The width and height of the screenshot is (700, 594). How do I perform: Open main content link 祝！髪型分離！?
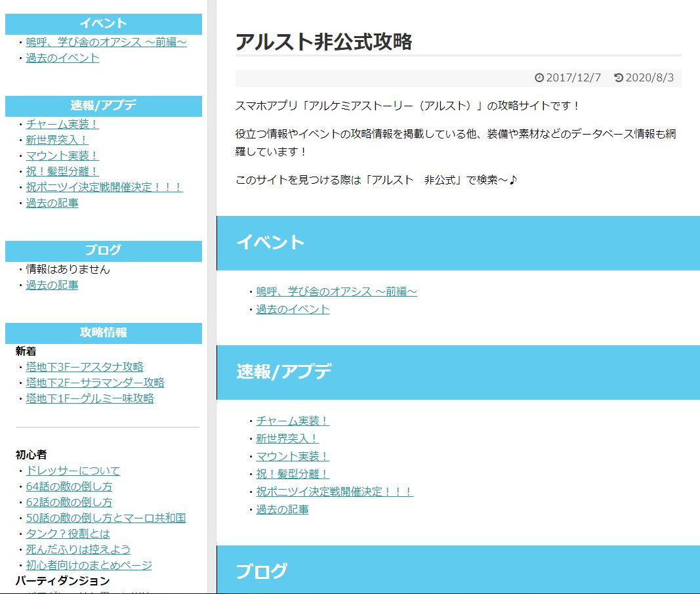coord(293,474)
